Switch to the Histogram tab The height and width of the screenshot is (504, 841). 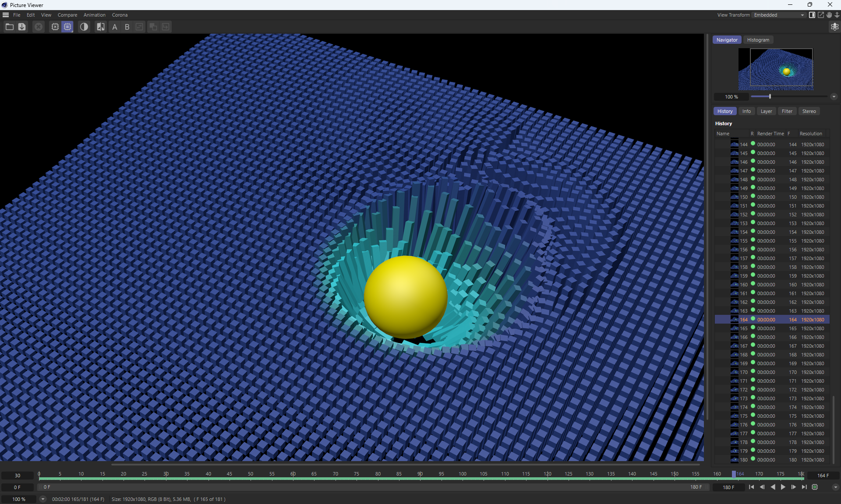point(758,40)
